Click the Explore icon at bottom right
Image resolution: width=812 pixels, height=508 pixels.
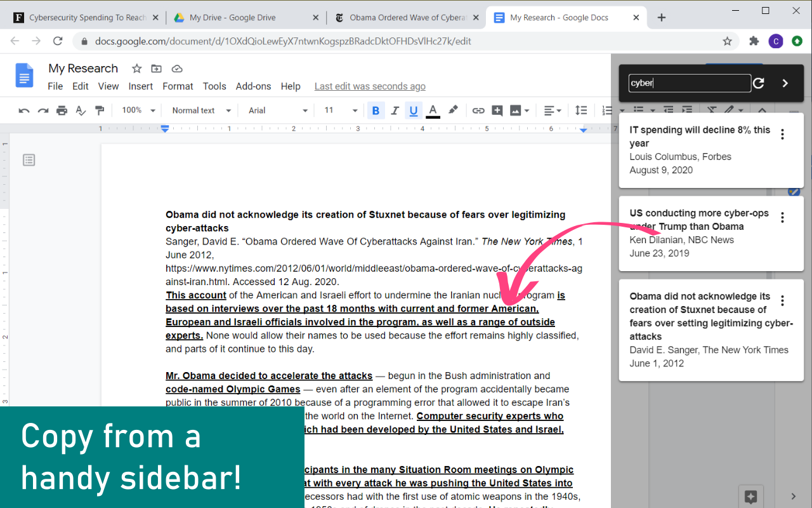pyautogui.click(x=750, y=497)
